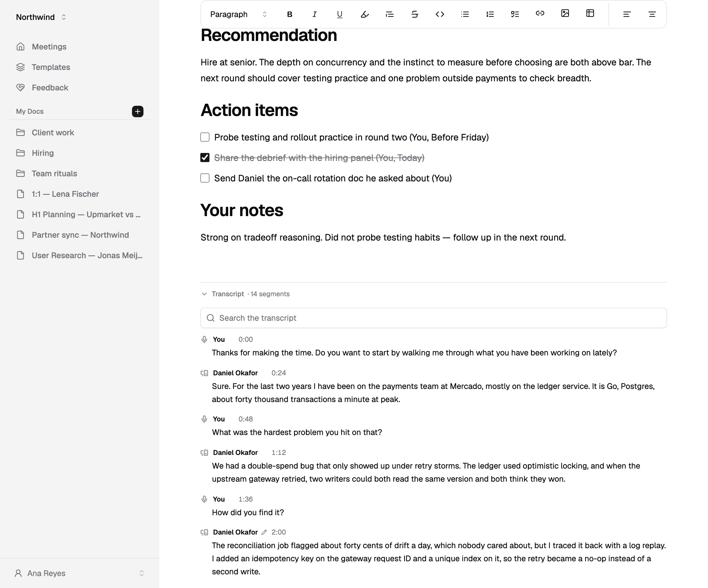Toggle bold formatting in the toolbar
The height and width of the screenshot is (588, 708).
290,14
